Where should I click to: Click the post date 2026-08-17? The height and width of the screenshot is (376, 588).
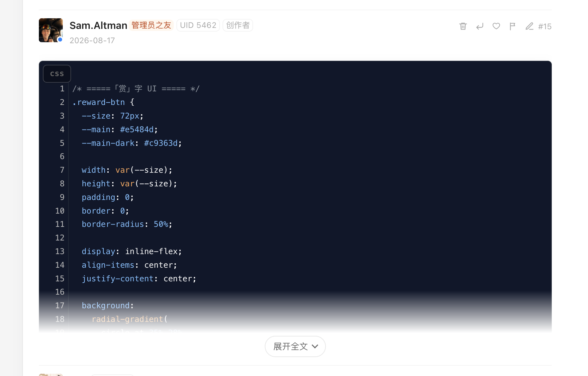[92, 41]
